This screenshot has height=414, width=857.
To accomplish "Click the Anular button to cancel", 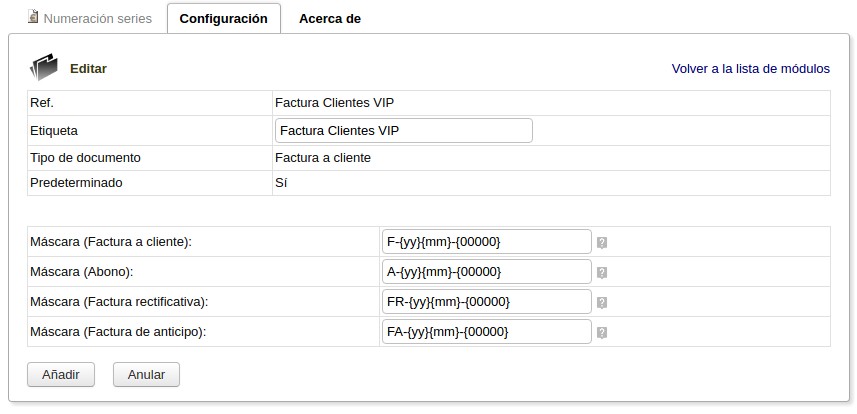I will [146, 374].
